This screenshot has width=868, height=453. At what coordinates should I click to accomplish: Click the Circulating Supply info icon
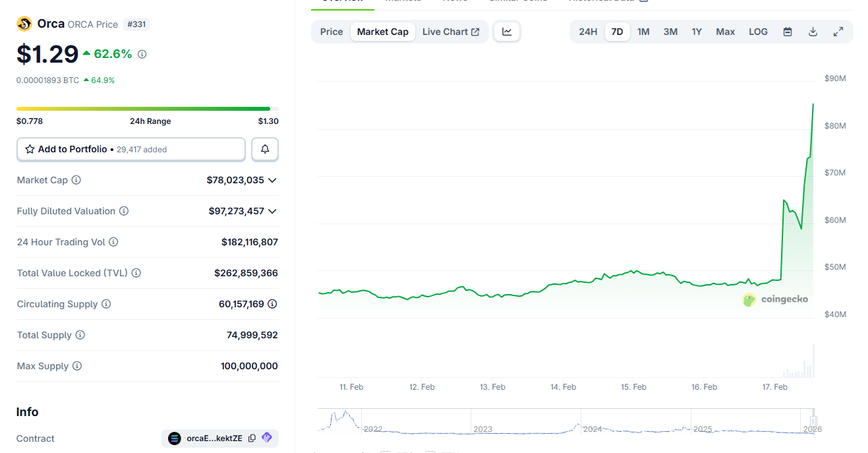[x=105, y=304]
